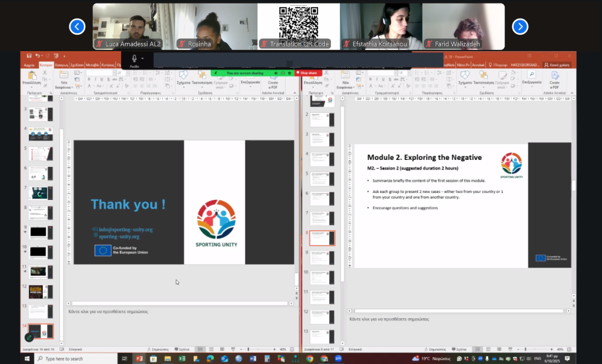Screen dimensions: 602x364
Task: Mute the microphone with the Audio button
Action: 135,59
